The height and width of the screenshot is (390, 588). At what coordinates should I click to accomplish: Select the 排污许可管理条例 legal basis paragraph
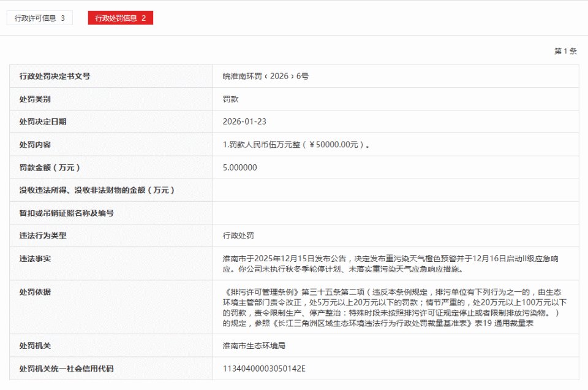[x=394, y=308]
